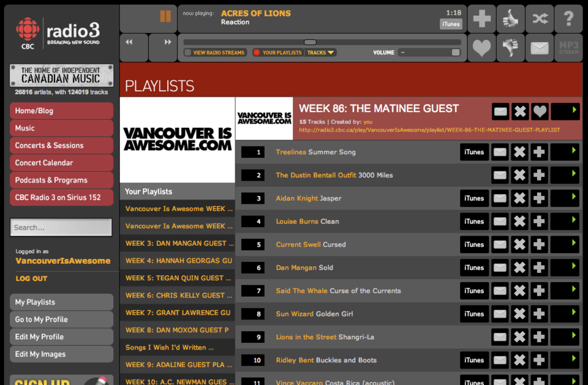Open Podcasts & Programs
Viewport: 588px width, 385px height.
(61, 180)
